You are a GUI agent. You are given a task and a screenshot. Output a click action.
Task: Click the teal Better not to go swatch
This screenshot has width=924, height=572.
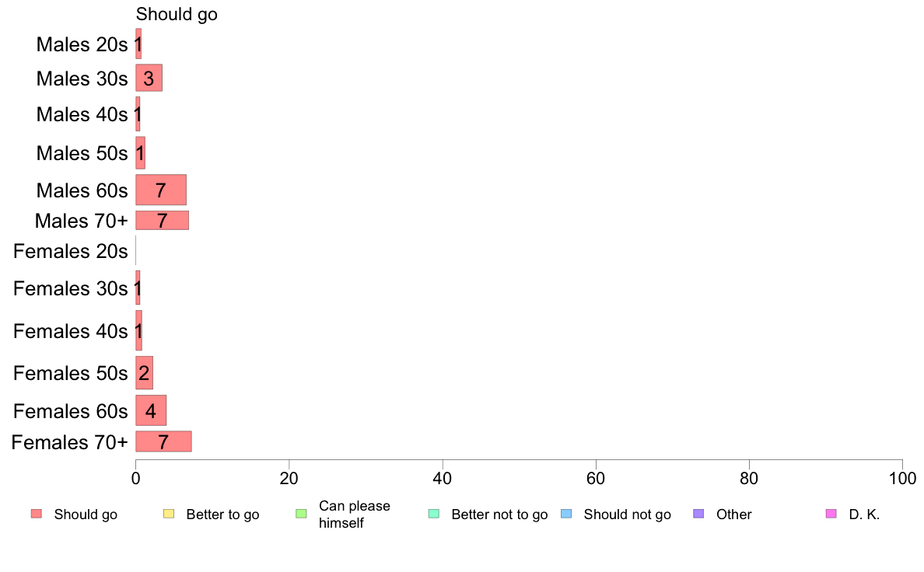434,514
